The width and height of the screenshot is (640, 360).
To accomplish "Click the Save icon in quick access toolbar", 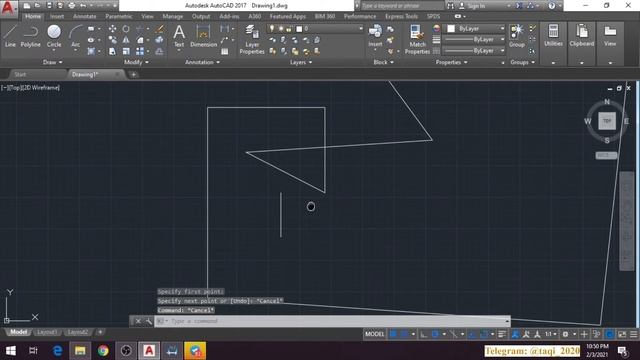I will [49, 6].
